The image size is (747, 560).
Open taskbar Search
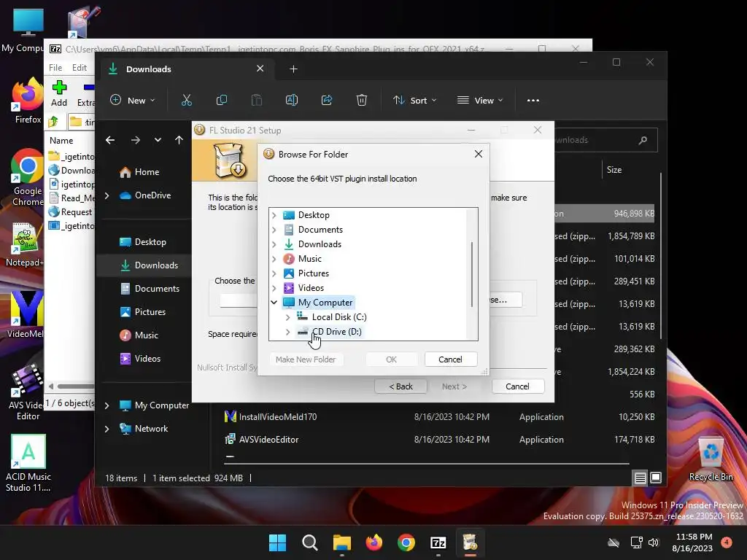click(309, 542)
